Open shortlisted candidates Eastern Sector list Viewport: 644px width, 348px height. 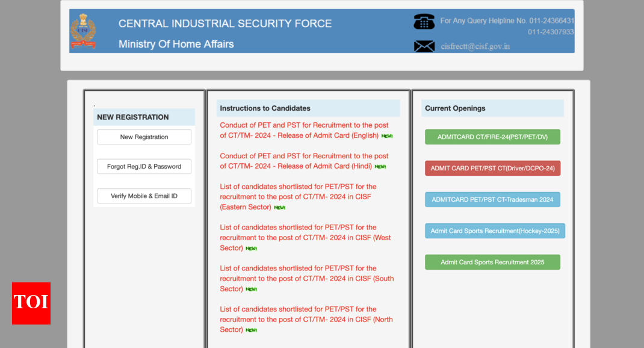(298, 197)
